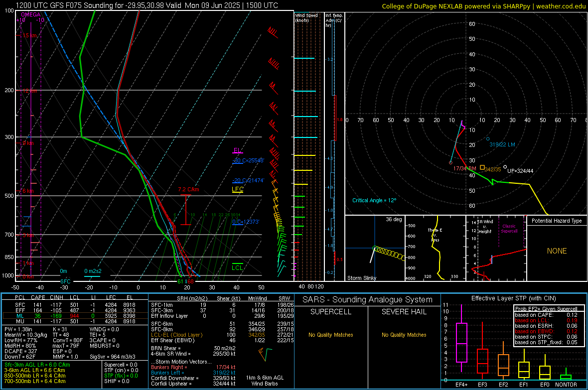Click the Critical Angle = 12° text
Image resolution: width=588 pixels, height=390 pixels.
coord(374,200)
